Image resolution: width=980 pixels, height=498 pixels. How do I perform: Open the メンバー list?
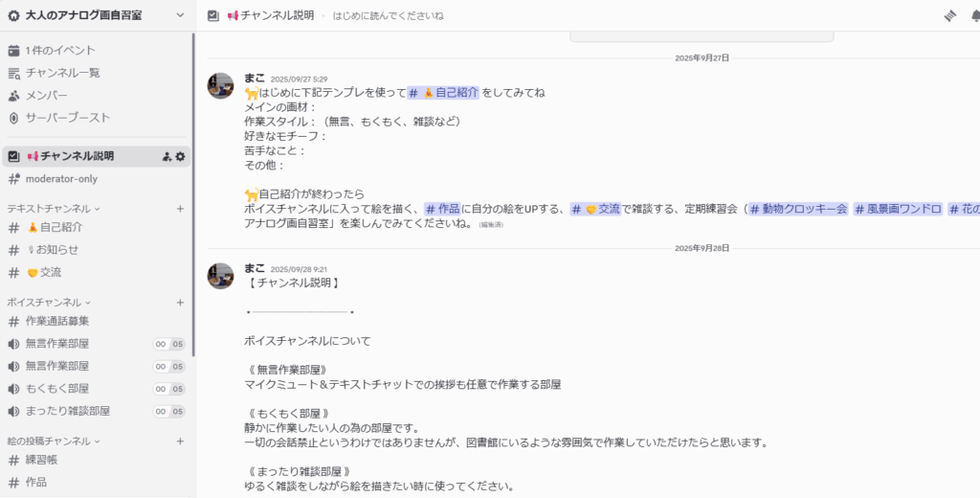[x=46, y=95]
